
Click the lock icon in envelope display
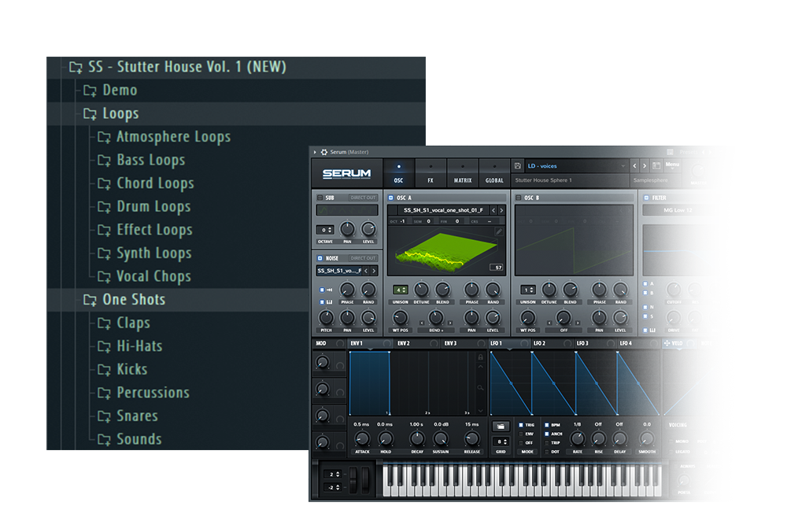pyautogui.click(x=480, y=358)
